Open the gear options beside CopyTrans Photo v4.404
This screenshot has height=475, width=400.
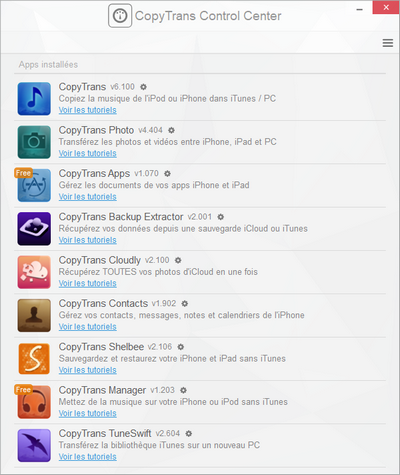click(171, 130)
